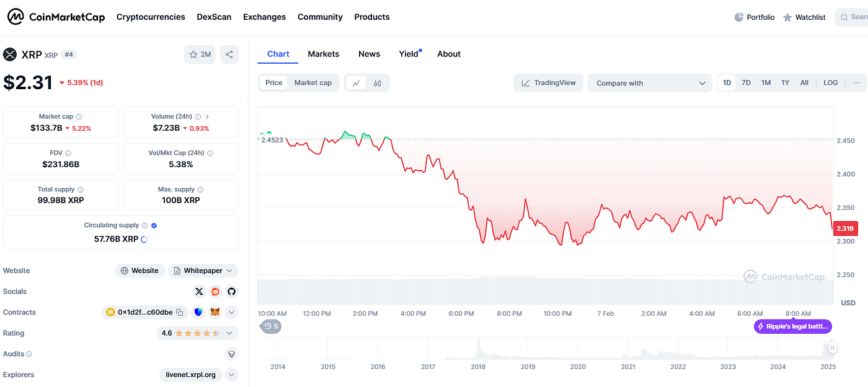The width and height of the screenshot is (868, 387).
Task: Show the Audits info icon
Action: coord(29,354)
